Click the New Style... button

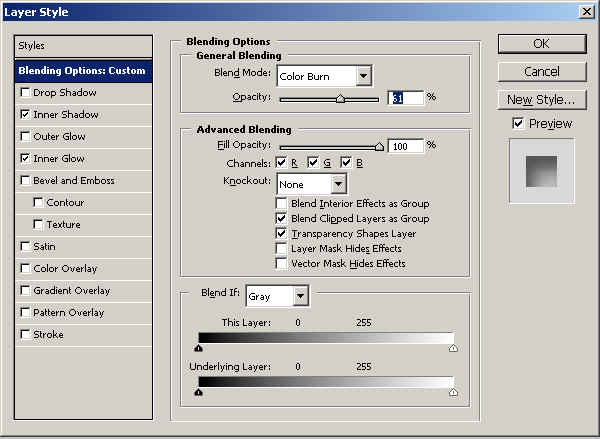[x=542, y=100]
